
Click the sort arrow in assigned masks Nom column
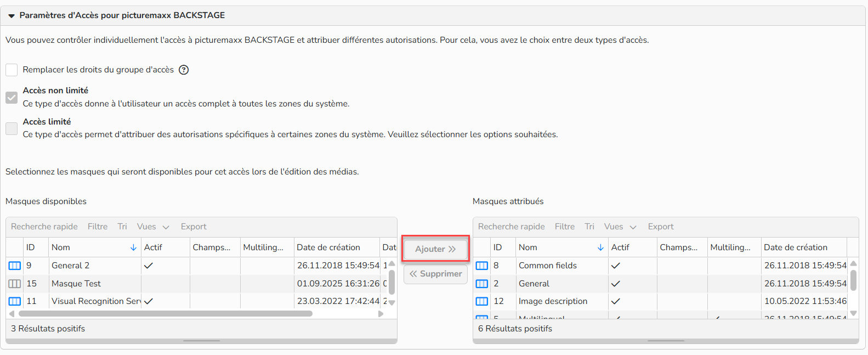click(x=600, y=247)
